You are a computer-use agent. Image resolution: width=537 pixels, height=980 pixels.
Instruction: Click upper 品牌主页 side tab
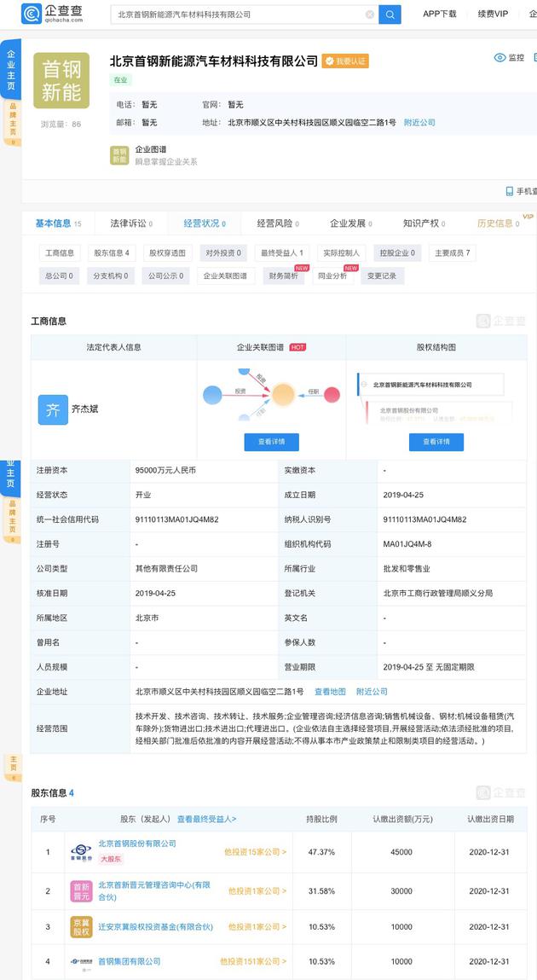[x=13, y=122]
